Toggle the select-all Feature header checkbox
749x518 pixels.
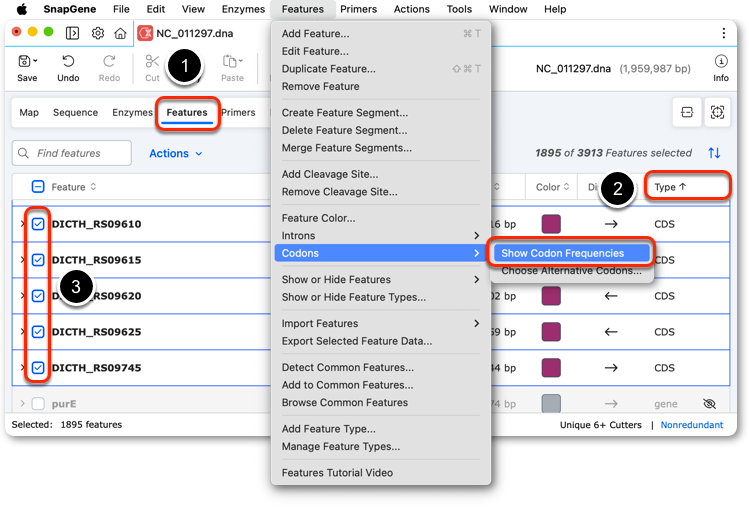tap(38, 187)
